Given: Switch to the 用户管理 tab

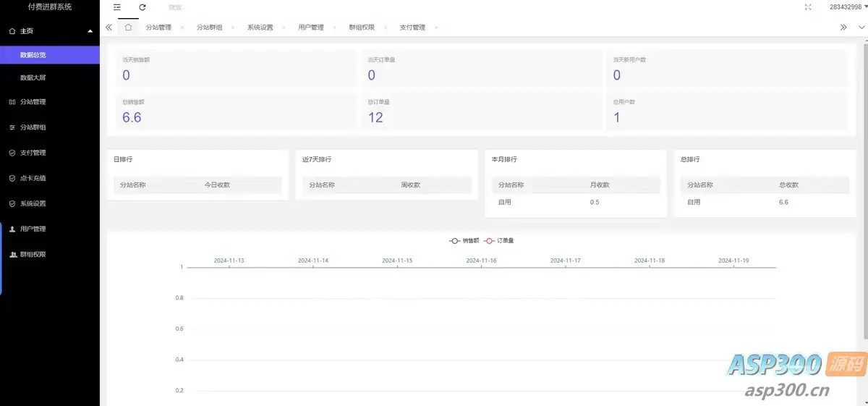Looking at the screenshot, I should pos(311,28).
